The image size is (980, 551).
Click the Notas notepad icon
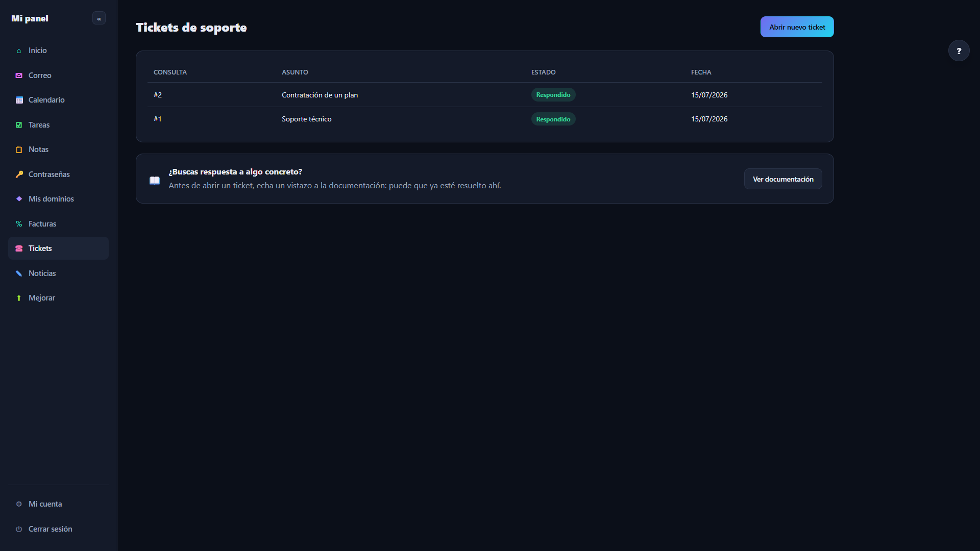pos(19,149)
